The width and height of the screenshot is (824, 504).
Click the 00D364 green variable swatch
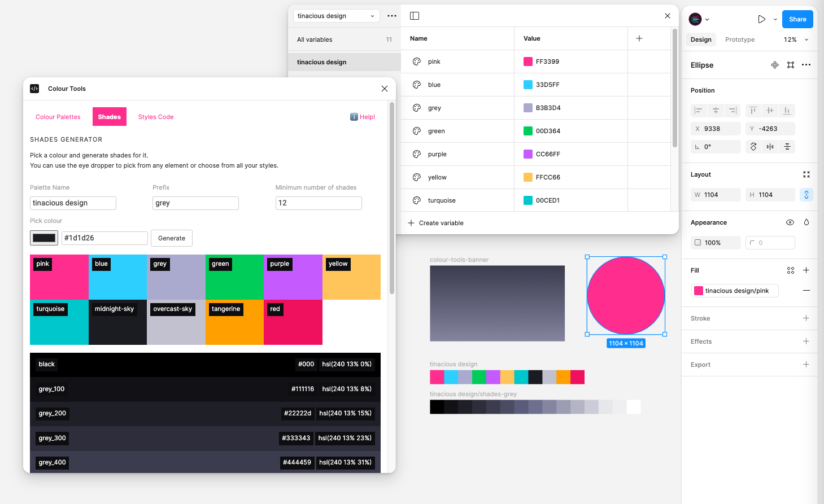pyautogui.click(x=528, y=131)
